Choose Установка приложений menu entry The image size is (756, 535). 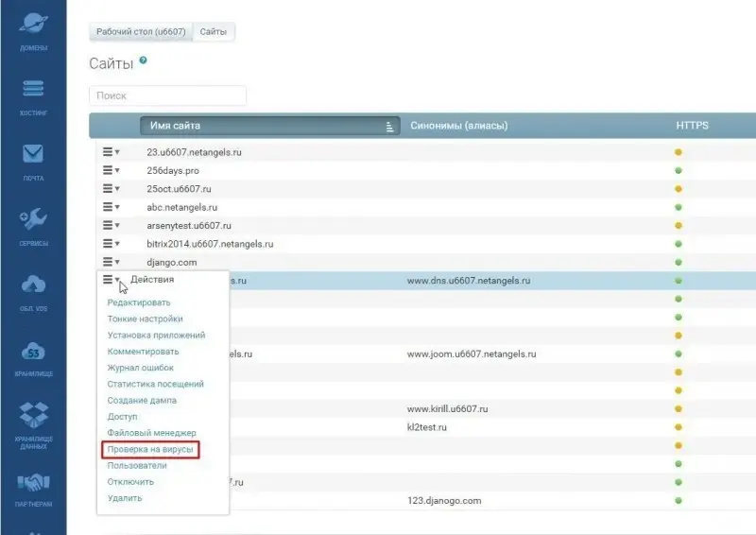coord(156,336)
